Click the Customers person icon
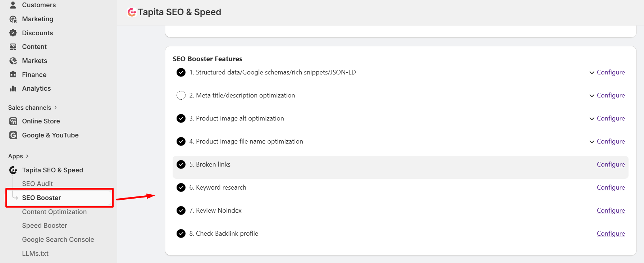Viewport: 644px width, 263px height. click(13, 5)
